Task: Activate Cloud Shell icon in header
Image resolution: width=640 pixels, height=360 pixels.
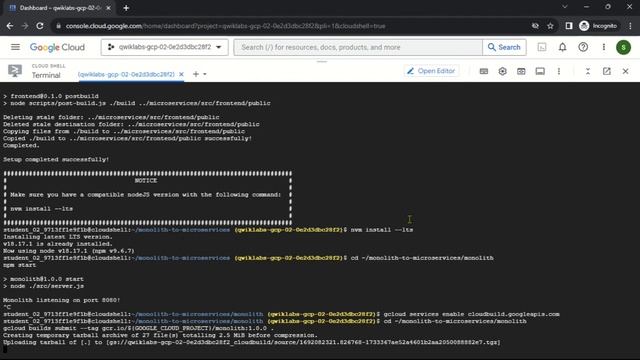Action: pos(542,47)
